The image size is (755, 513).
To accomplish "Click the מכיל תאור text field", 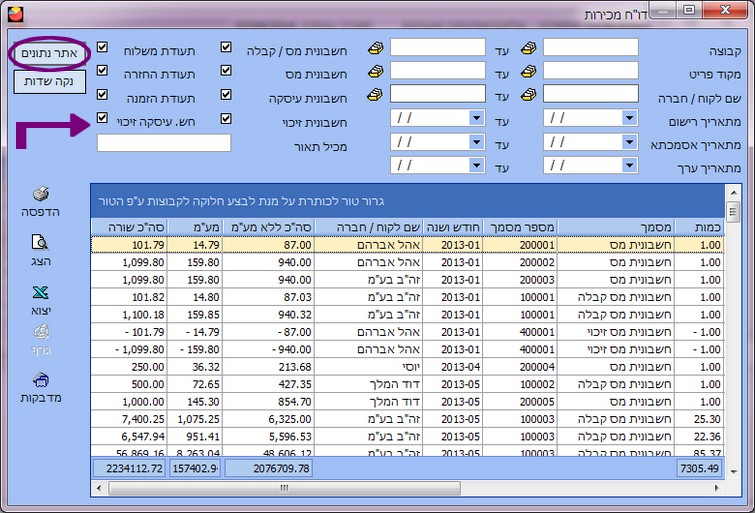I will [164, 143].
